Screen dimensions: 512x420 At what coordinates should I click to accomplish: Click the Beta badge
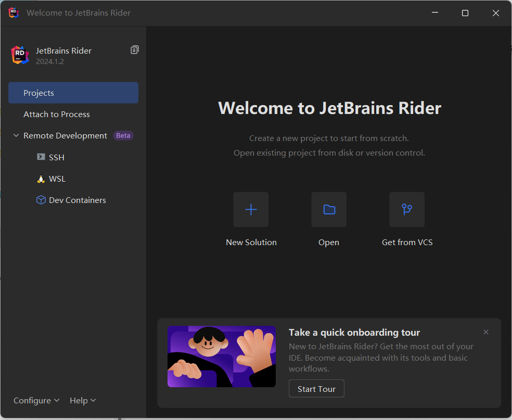[123, 135]
